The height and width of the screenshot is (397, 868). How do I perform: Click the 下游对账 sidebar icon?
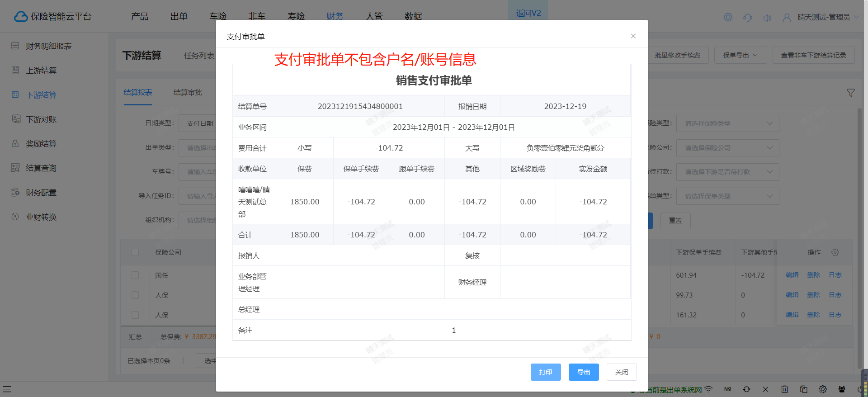pyautogui.click(x=16, y=119)
